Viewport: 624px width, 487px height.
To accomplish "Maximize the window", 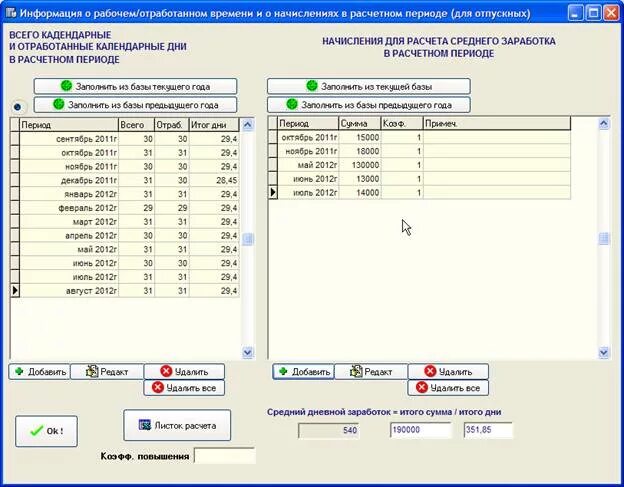I will click(x=593, y=13).
